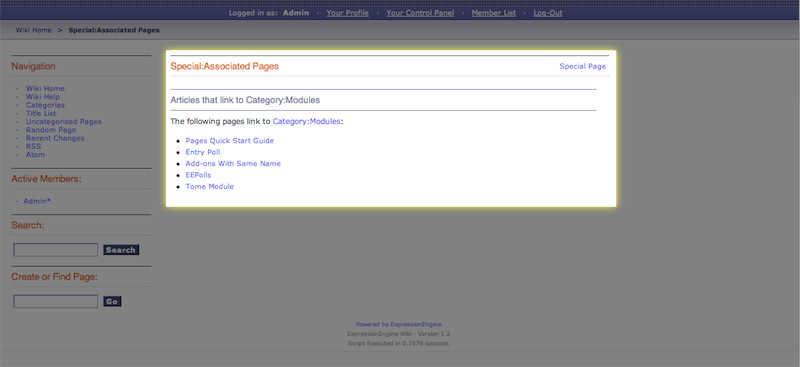800x367 pixels.
Task: Open the Admin* active member link
Action: click(37, 201)
